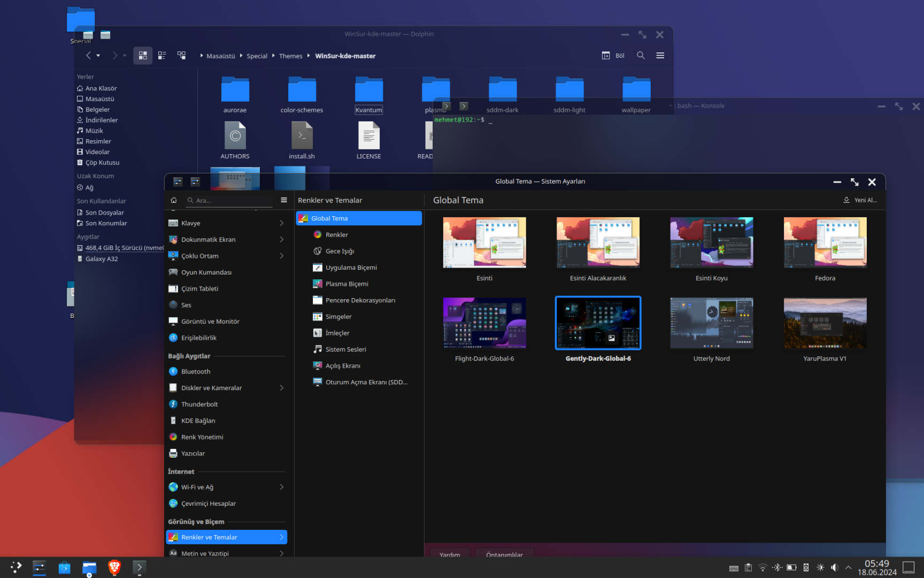Switch Dolphin to icons view mode

coord(143,56)
